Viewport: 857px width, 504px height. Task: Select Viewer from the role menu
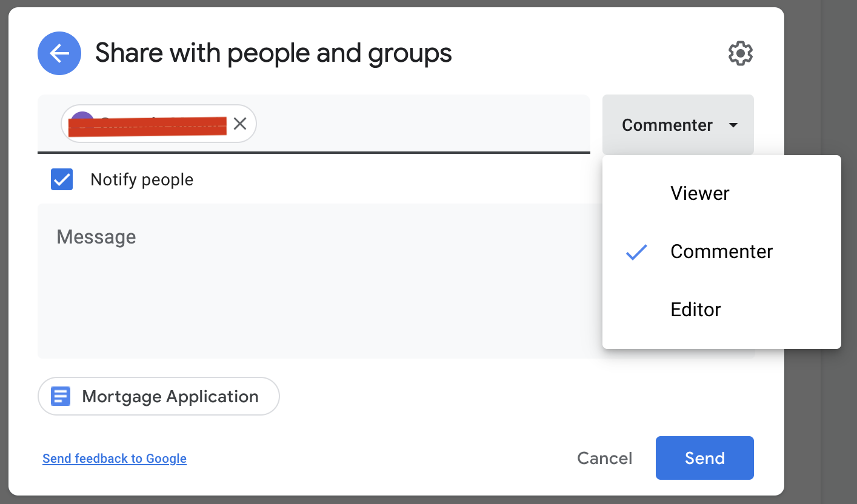(x=721, y=193)
